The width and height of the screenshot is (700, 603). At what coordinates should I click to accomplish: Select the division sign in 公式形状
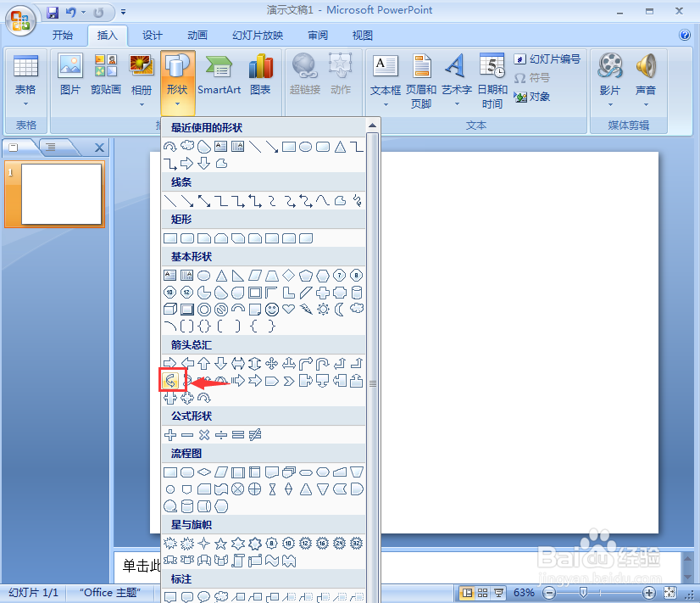click(221, 434)
